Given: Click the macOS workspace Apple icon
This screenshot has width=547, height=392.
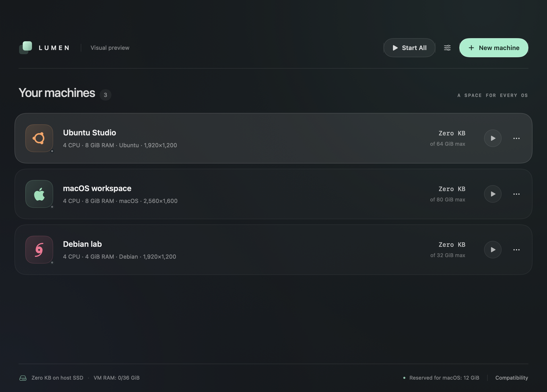Looking at the screenshot, I should [39, 194].
